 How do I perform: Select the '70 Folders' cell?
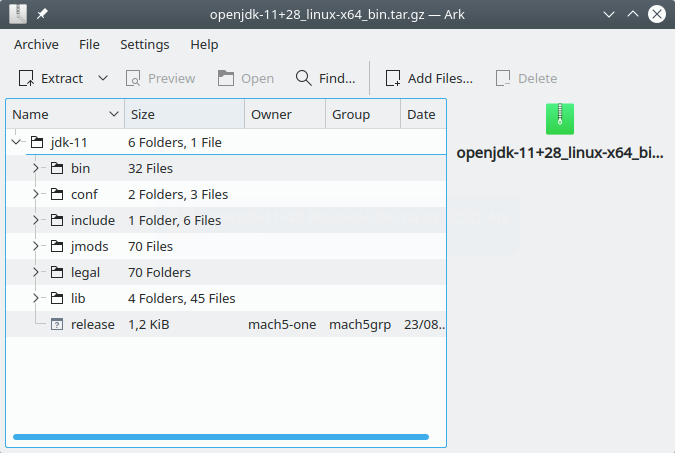(x=159, y=273)
